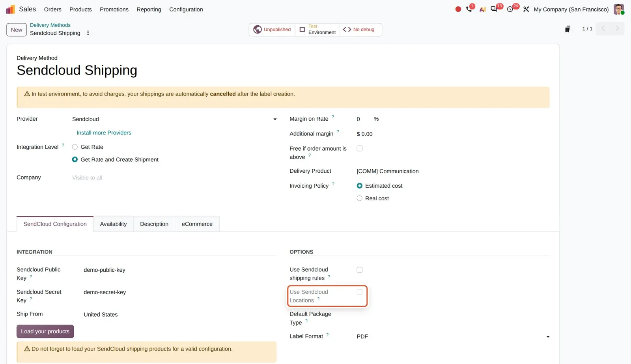Edit the Sendcloud Secret Key field
Image resolution: width=631 pixels, height=364 pixels.
point(180,292)
